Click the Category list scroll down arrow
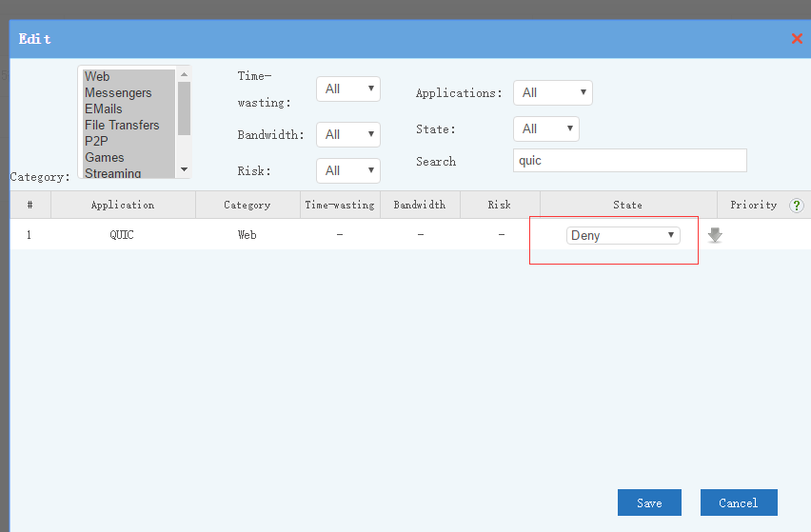This screenshot has height=532, width=811. click(x=184, y=169)
